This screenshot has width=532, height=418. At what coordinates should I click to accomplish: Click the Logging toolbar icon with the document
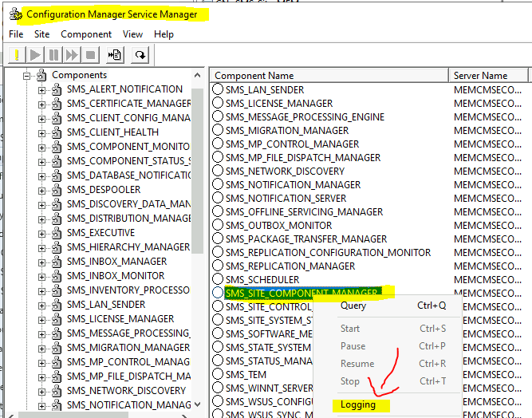click(x=115, y=54)
